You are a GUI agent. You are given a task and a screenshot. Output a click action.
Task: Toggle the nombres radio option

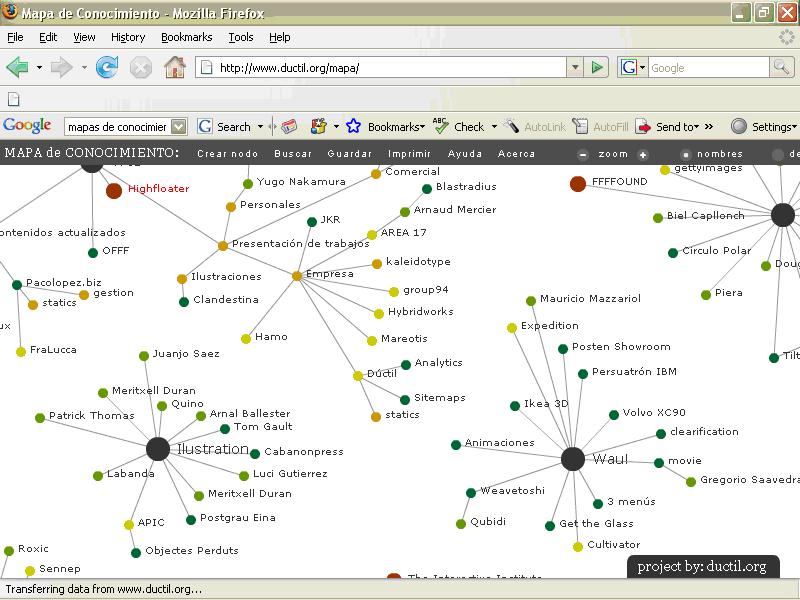pos(686,155)
